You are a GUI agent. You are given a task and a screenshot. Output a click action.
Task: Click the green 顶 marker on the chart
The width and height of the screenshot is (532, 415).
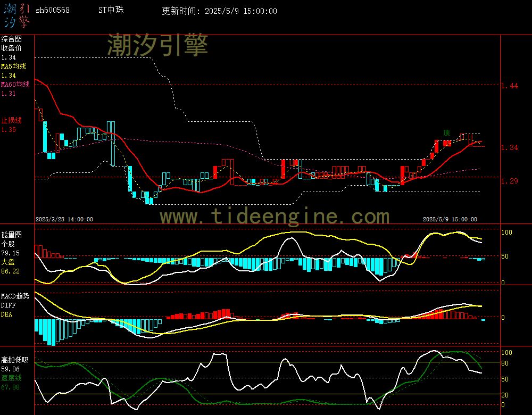447,132
